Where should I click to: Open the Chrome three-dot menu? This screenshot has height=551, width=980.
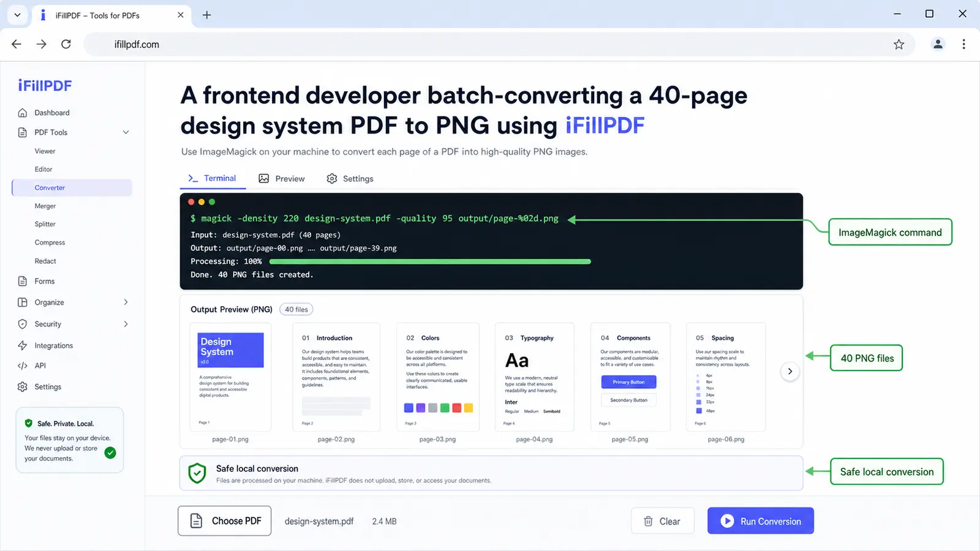coord(963,44)
